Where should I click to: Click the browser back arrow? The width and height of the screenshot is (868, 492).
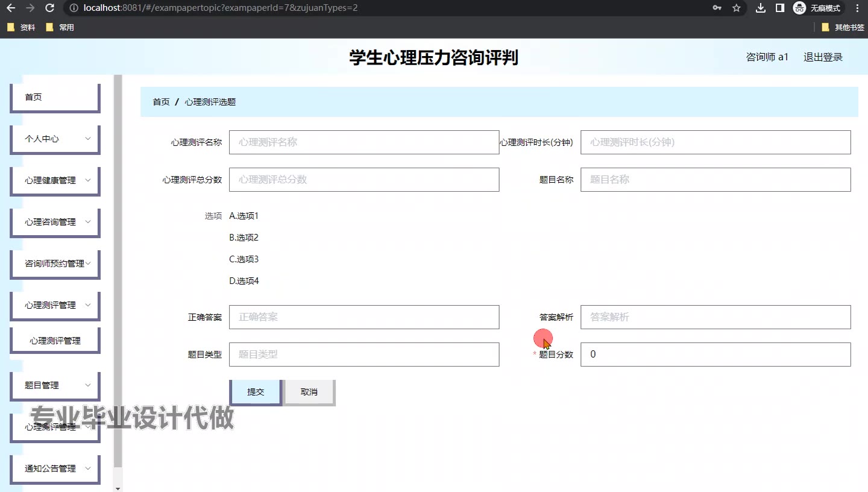[11, 8]
